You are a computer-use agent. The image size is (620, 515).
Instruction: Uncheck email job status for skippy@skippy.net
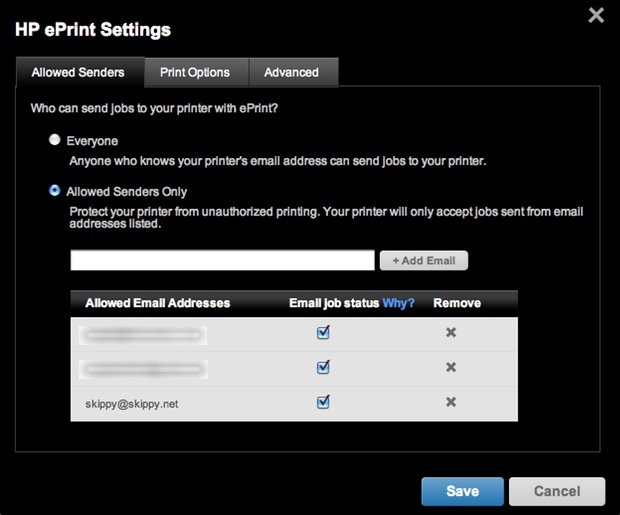(323, 402)
